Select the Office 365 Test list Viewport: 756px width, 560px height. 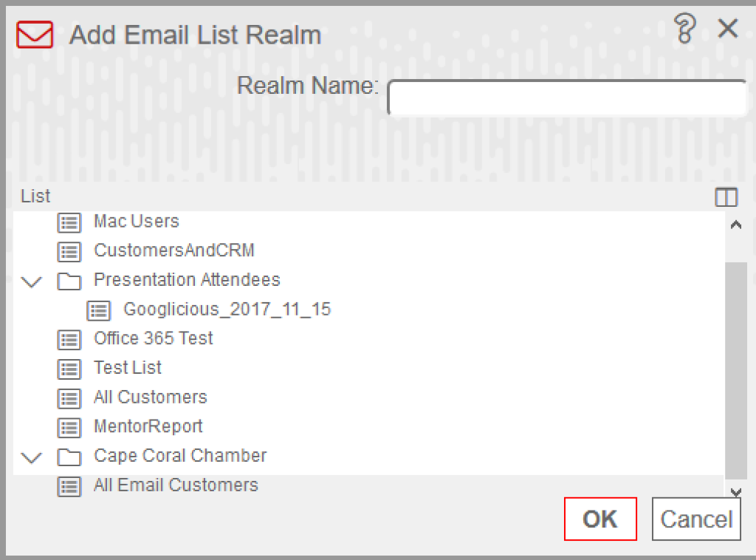(154, 338)
